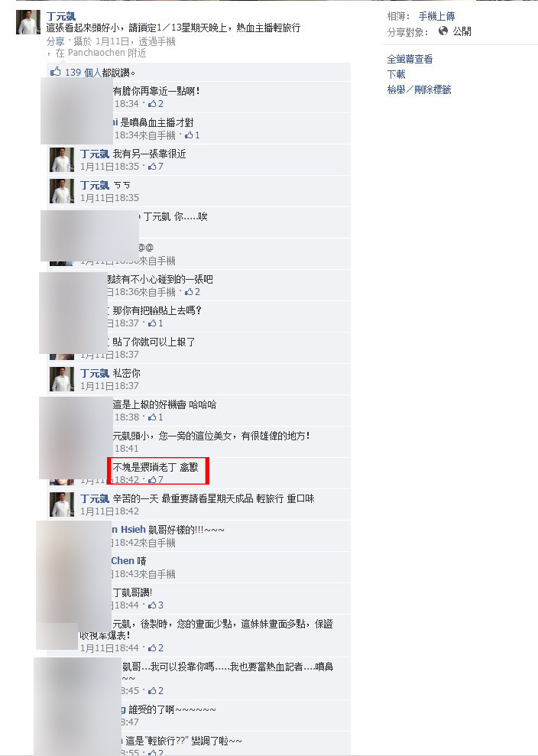
Task: Open the 手機上傳 album link
Action: [x=437, y=16]
